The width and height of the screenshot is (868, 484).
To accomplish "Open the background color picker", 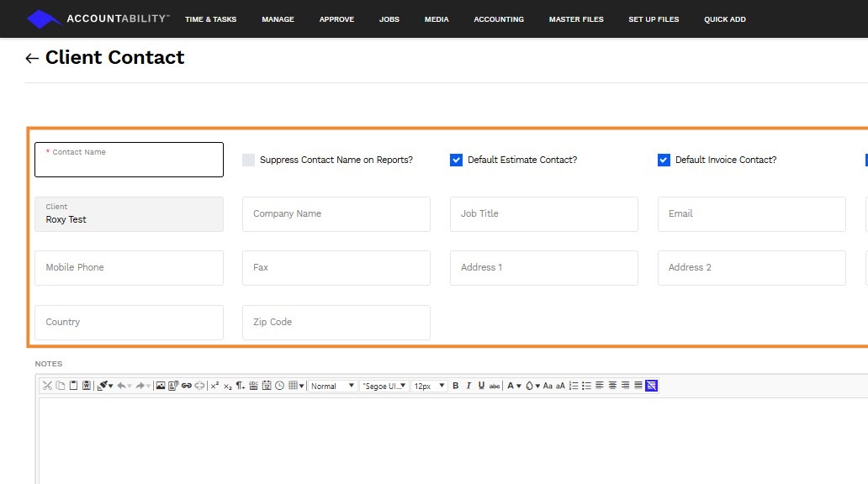I will pos(532,386).
